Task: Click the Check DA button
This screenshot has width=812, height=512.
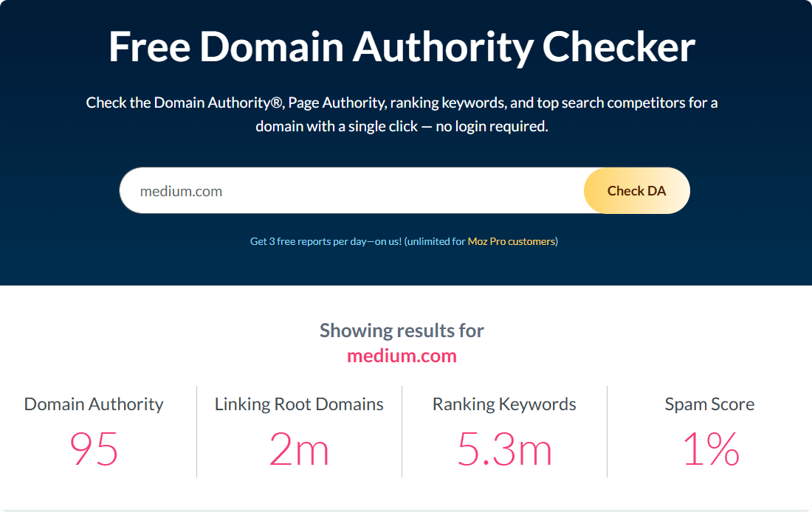Action: tap(636, 191)
